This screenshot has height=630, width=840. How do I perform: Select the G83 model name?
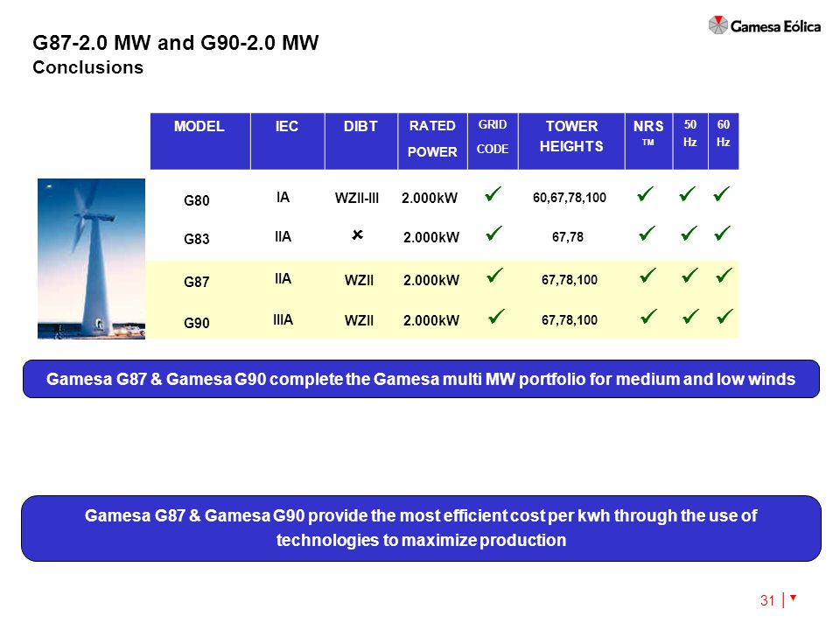197,239
